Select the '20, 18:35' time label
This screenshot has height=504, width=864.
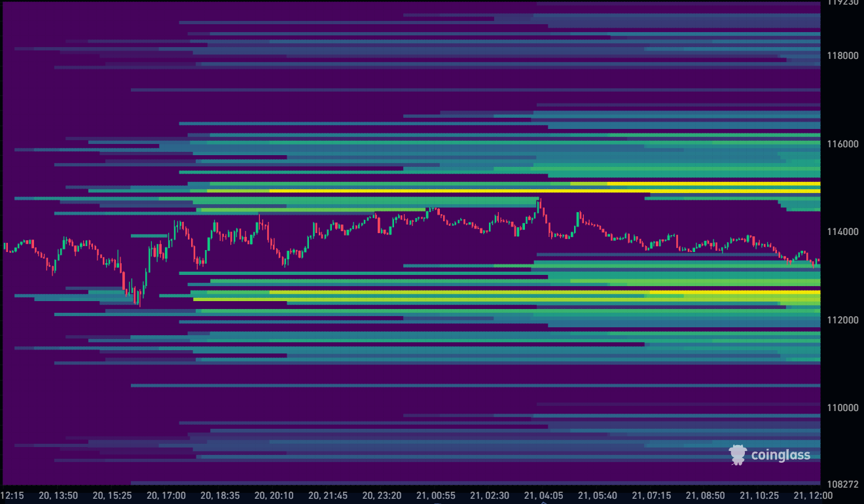click(220, 495)
